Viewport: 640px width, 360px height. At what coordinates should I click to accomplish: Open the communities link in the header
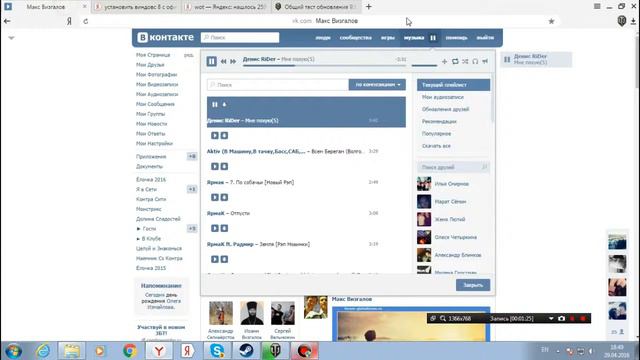pos(356,38)
